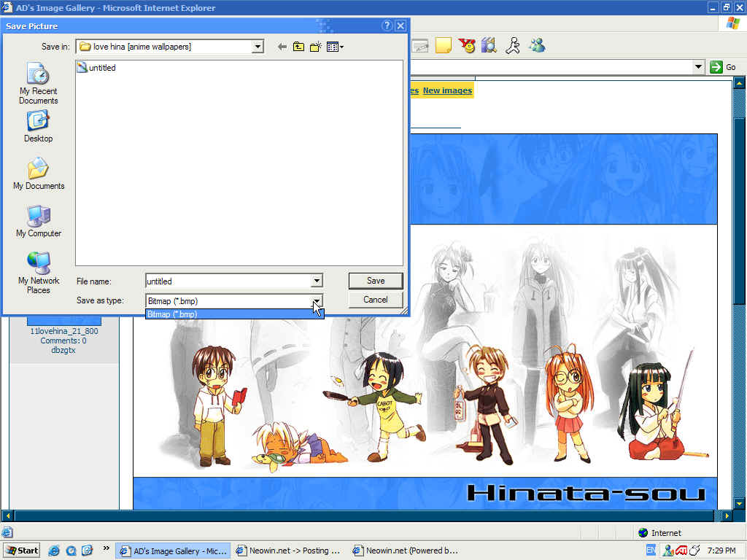Click the yellow sticky note toolbar icon

tap(444, 46)
